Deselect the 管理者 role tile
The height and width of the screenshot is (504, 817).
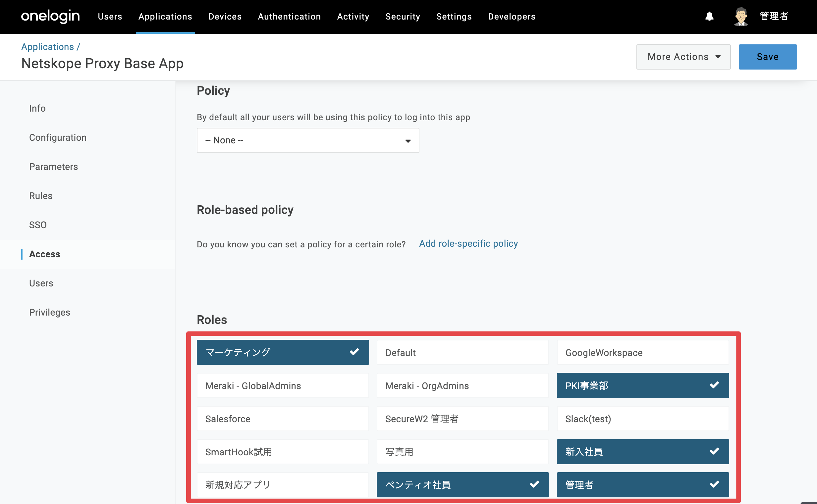click(x=643, y=485)
